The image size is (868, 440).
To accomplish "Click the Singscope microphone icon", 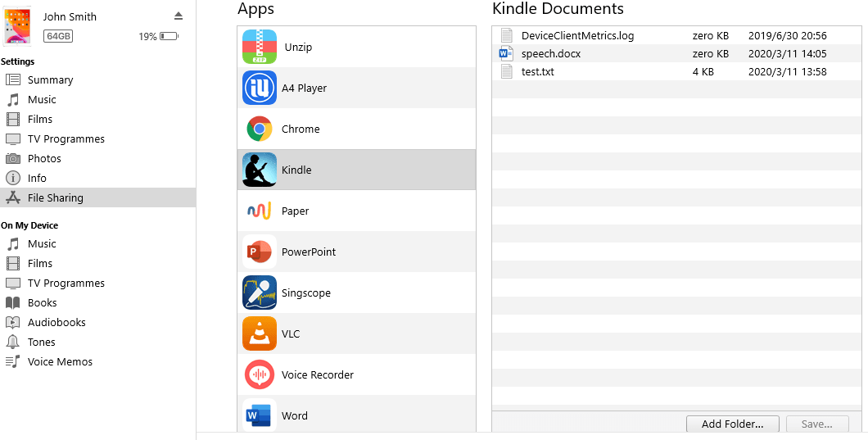I will (x=260, y=293).
